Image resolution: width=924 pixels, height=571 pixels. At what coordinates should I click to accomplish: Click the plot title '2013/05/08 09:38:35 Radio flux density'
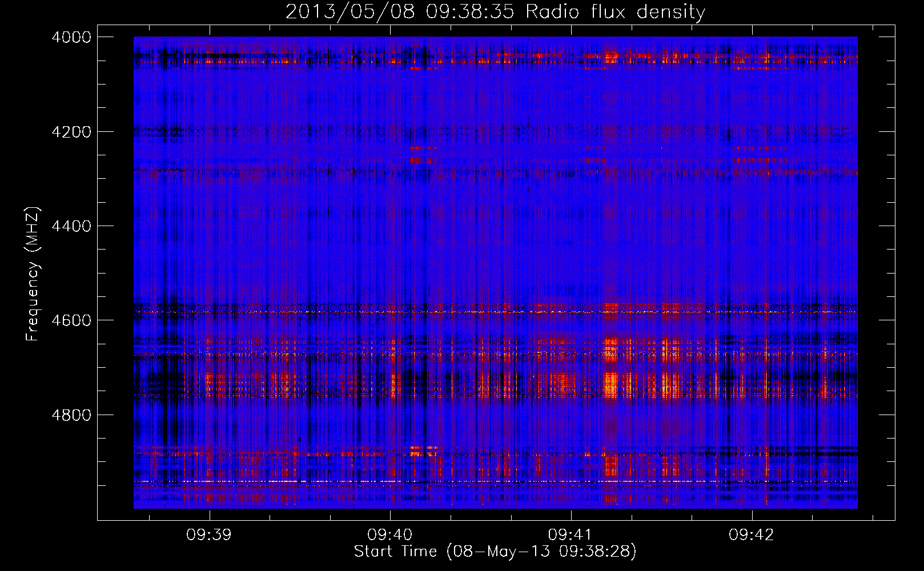(x=495, y=12)
